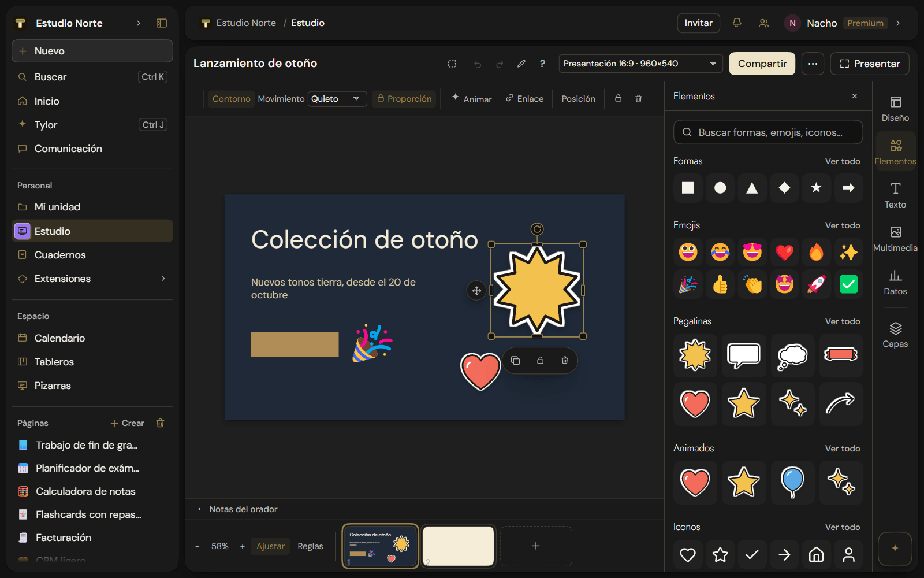Open the Movimiento Quieto dropdown
This screenshot has height=578, width=924.
pos(337,99)
